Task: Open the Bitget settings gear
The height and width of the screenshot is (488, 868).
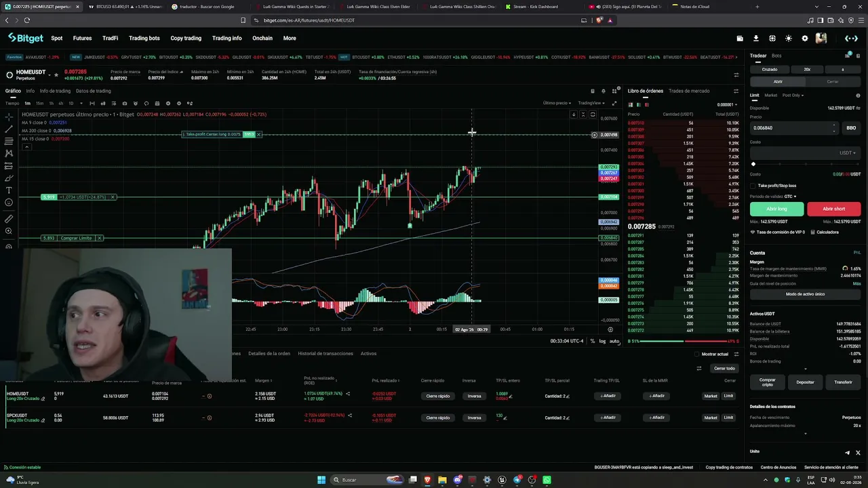Action: pyautogui.click(x=805, y=39)
